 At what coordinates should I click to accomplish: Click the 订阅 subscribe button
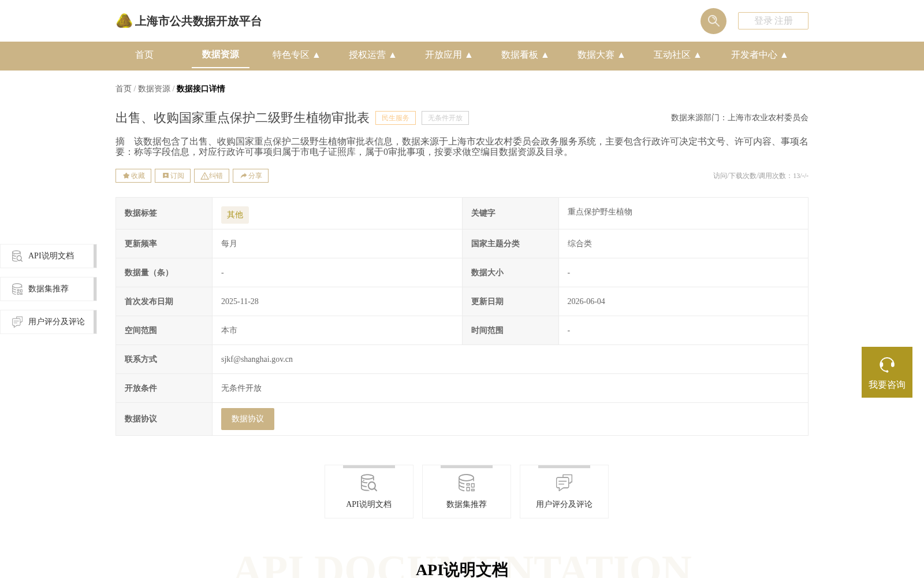[x=173, y=176]
